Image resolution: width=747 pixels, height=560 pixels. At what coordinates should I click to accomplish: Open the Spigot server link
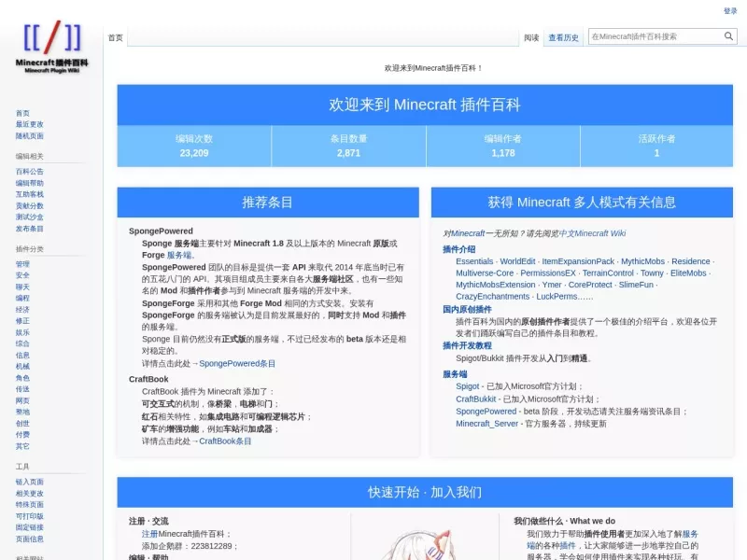468,386
